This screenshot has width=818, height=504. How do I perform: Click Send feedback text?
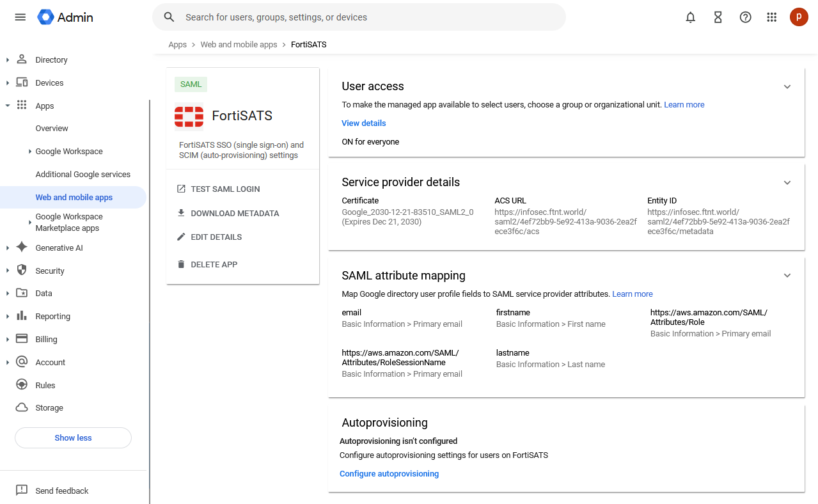click(x=62, y=491)
